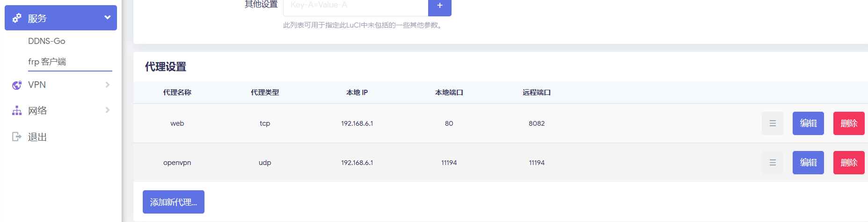Delete the web proxy entry
Viewport: 868px width, 222px height.
coord(848,123)
